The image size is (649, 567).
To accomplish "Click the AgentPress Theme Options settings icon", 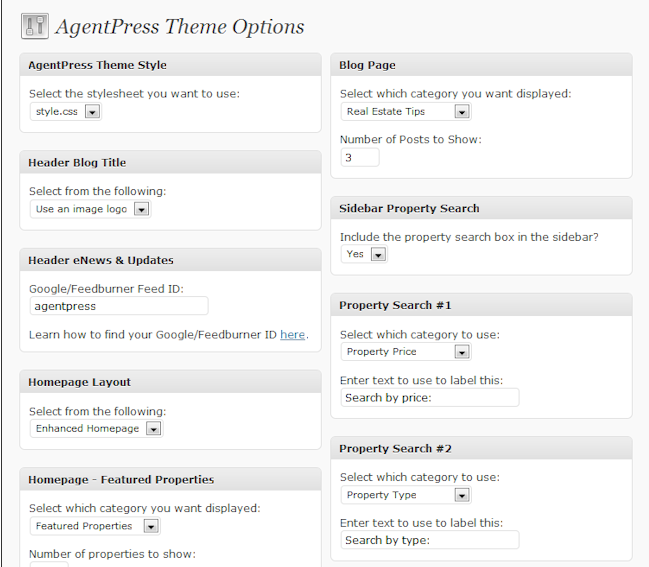I will pyautogui.click(x=35, y=26).
